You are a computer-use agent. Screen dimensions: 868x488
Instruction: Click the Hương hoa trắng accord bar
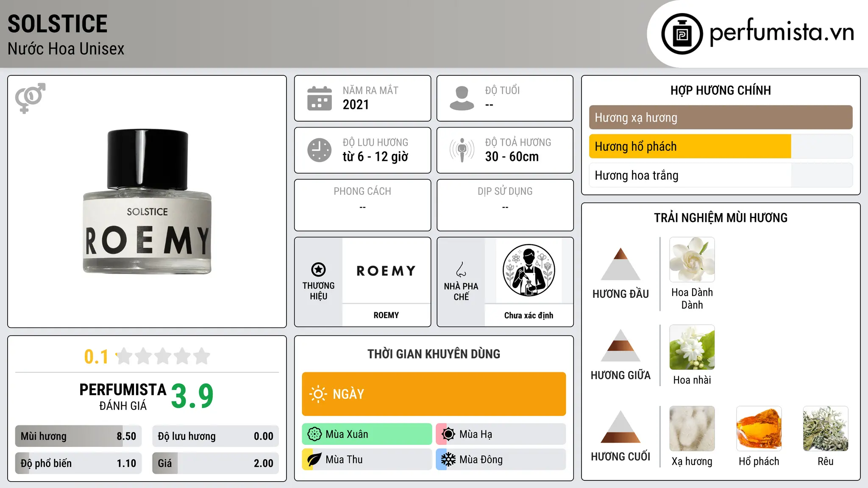pos(721,175)
